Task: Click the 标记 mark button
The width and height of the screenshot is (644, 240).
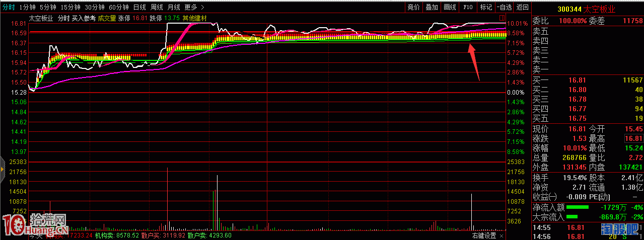Action: [486, 7]
